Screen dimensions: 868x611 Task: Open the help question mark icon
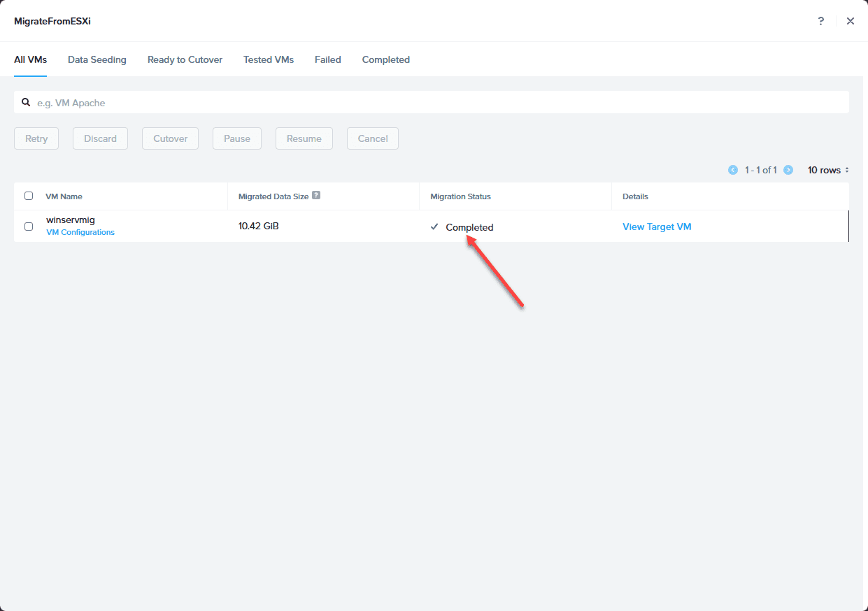click(x=821, y=21)
